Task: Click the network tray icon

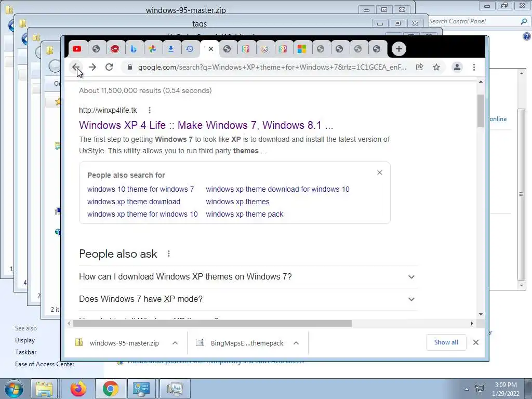Action: pos(480,389)
